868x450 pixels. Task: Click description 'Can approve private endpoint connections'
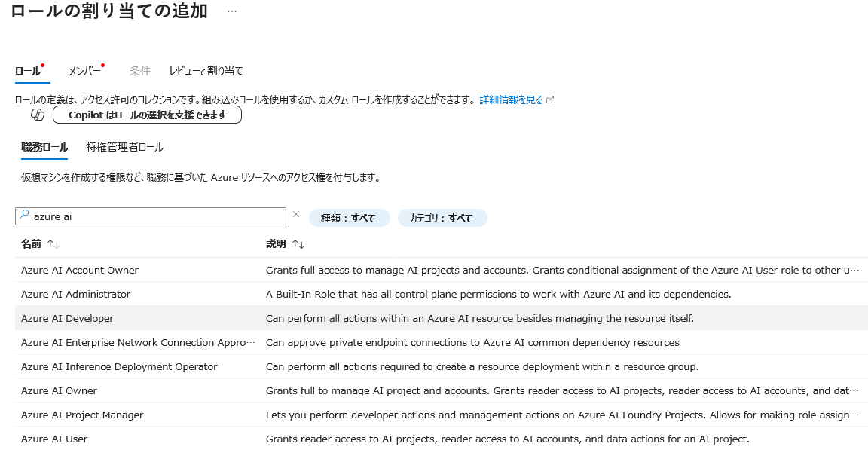[472, 343]
